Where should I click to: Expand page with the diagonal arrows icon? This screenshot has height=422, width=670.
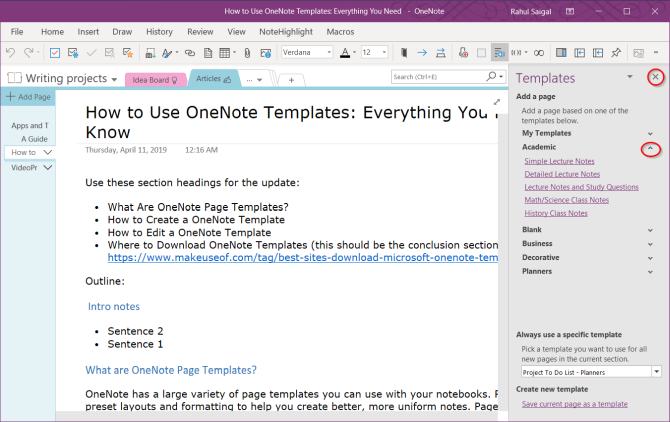pyautogui.click(x=497, y=102)
